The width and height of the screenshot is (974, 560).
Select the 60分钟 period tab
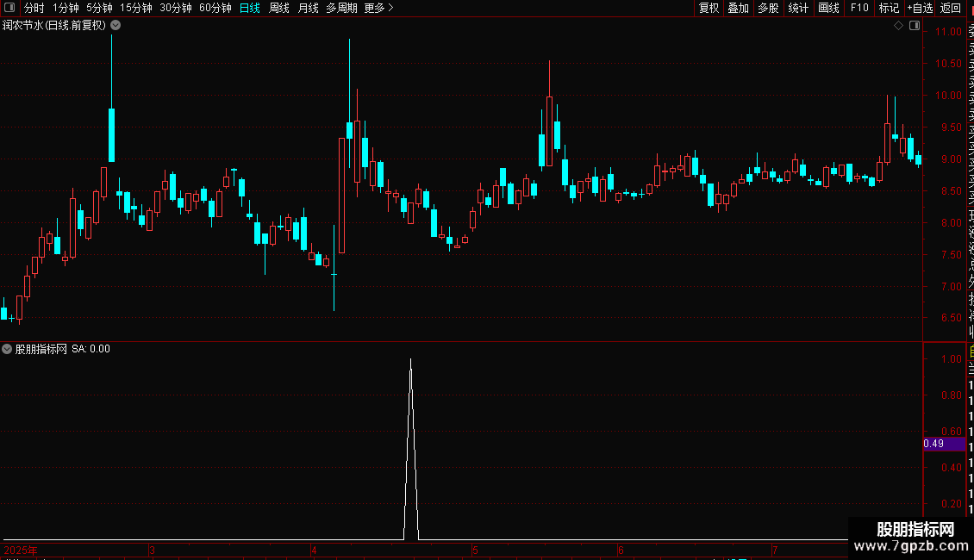click(x=215, y=8)
